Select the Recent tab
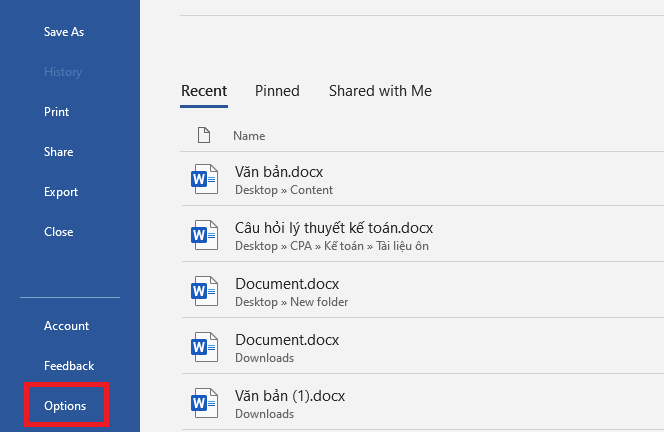The width and height of the screenshot is (664, 432). pyautogui.click(x=204, y=91)
